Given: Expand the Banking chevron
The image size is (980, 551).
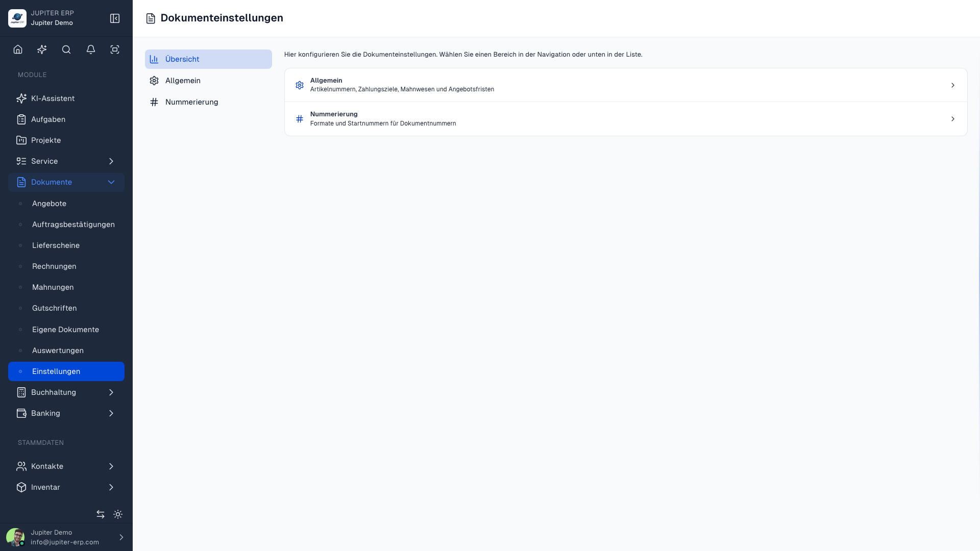Looking at the screenshot, I should coord(111,413).
